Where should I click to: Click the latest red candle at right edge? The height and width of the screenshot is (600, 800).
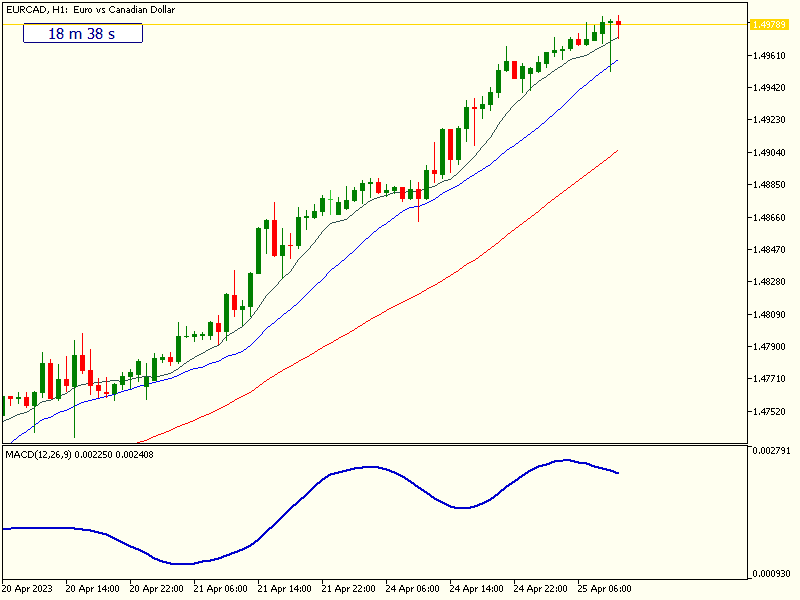pyautogui.click(x=619, y=27)
